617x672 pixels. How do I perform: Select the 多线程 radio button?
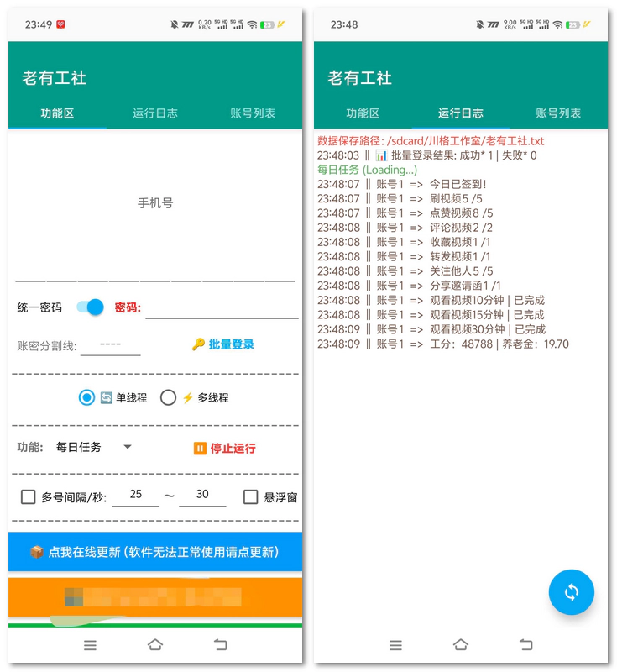[x=168, y=397]
